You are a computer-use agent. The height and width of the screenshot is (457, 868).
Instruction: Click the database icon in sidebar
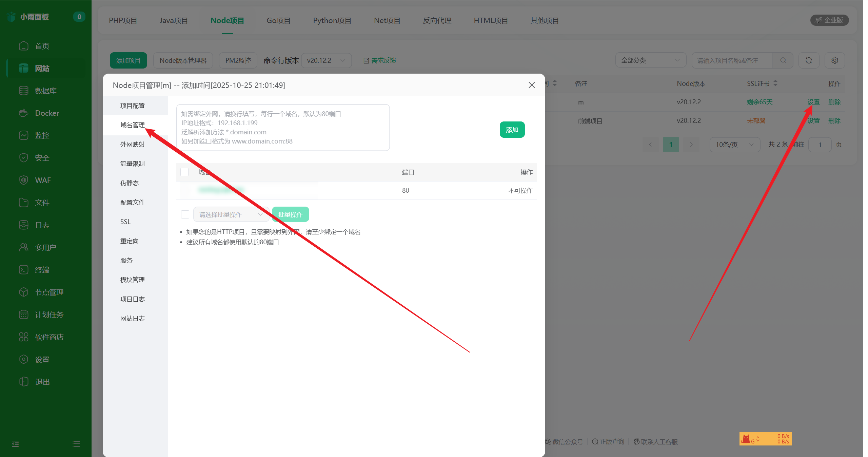click(x=23, y=91)
